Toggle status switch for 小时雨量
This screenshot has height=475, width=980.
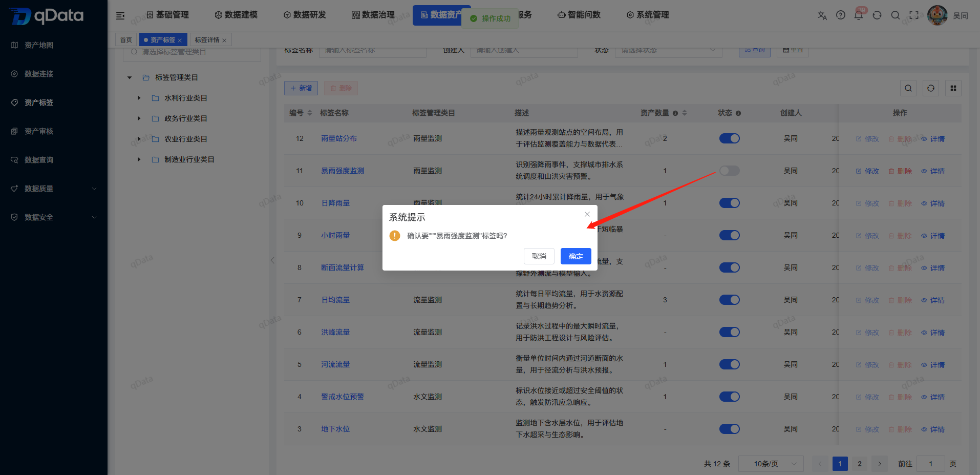click(x=730, y=235)
